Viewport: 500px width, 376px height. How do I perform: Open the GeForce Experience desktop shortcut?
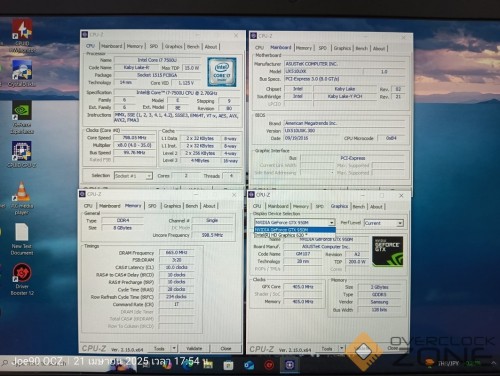click(x=22, y=117)
